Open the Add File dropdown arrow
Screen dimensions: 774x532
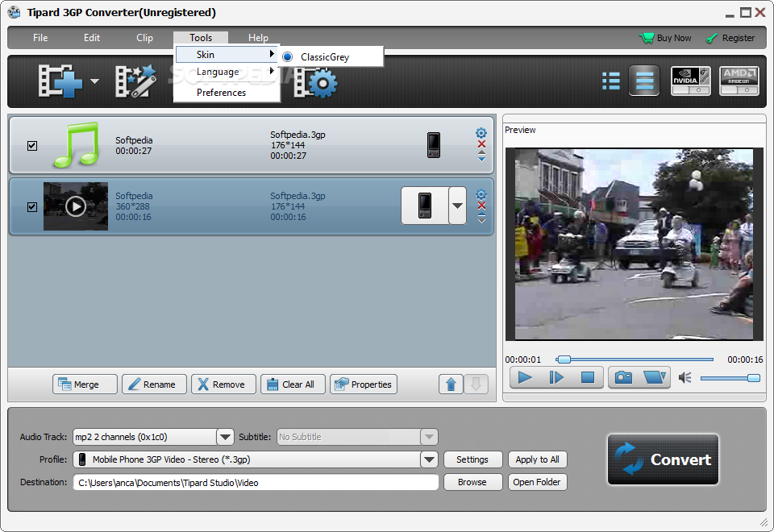click(95, 81)
